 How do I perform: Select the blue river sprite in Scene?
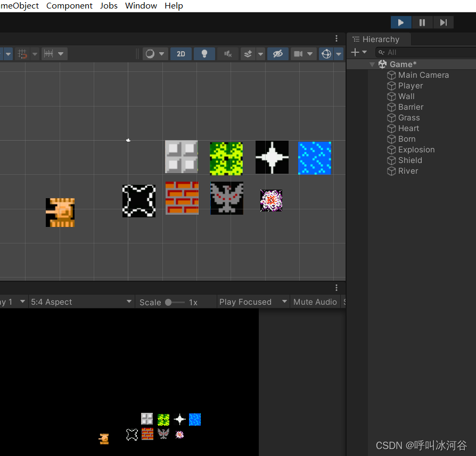coord(315,158)
